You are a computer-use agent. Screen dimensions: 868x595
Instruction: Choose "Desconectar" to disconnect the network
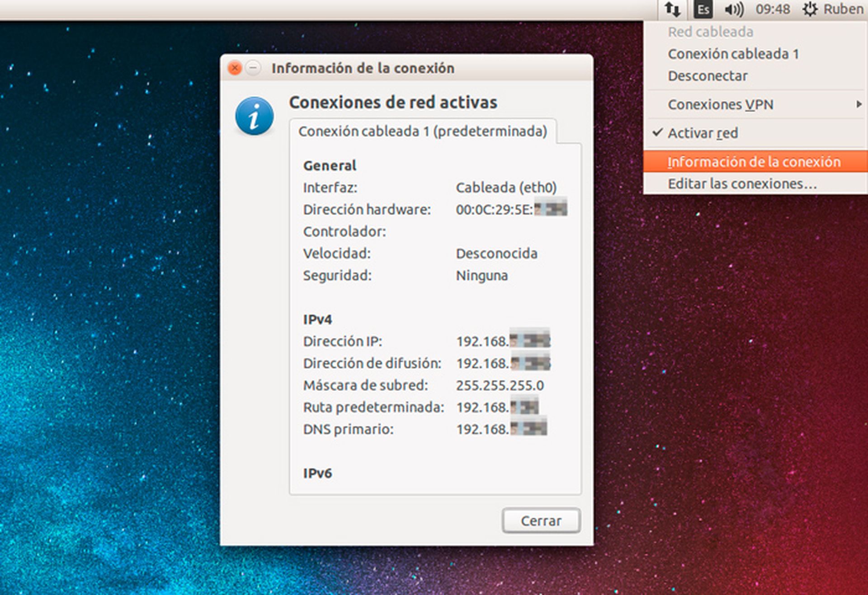(x=708, y=75)
